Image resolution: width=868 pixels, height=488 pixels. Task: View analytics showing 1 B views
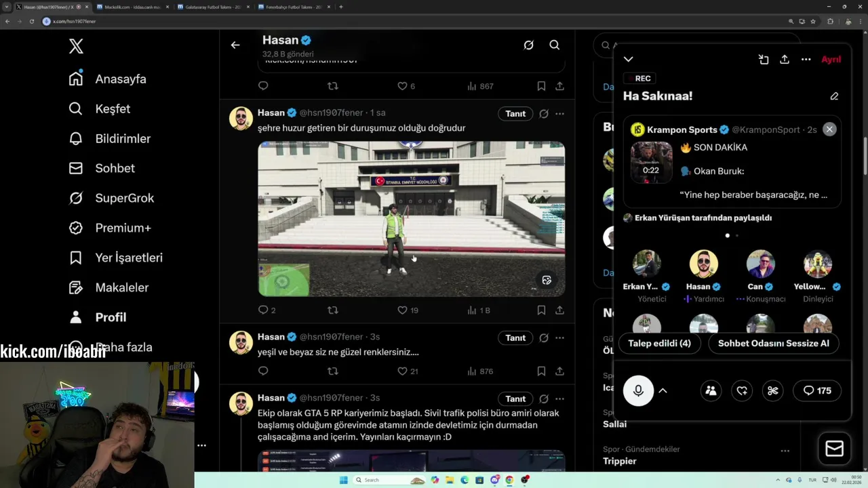[x=479, y=310]
